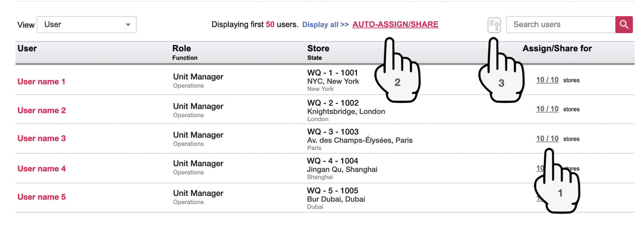This screenshot has height=227, width=644.
Task: Open User name 1 profile link
Action: (x=41, y=82)
